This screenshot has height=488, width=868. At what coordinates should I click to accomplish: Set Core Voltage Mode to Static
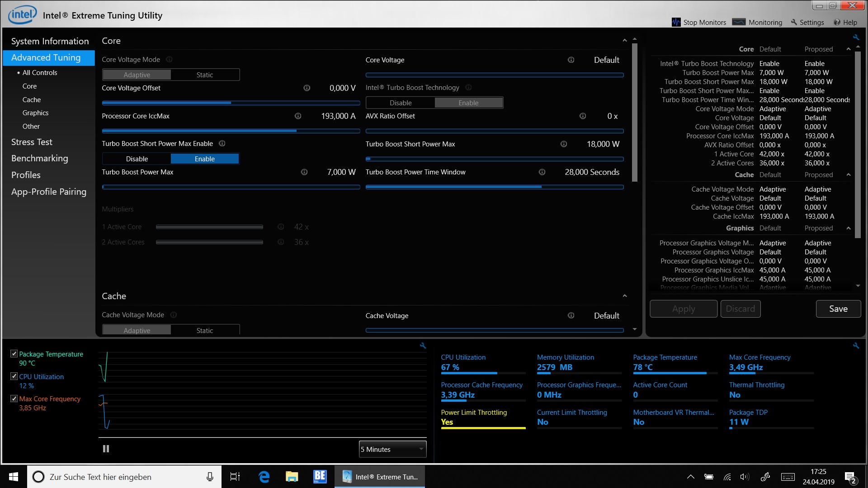click(x=205, y=75)
